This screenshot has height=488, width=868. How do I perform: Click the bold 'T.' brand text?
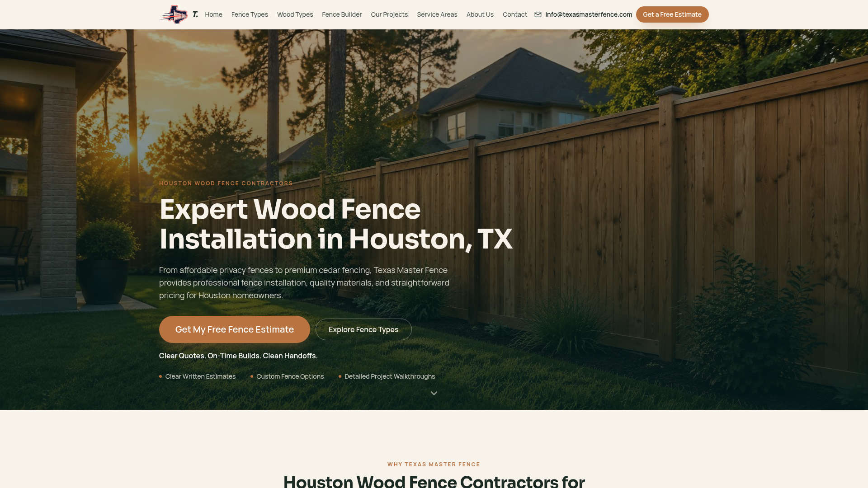tap(195, 14)
